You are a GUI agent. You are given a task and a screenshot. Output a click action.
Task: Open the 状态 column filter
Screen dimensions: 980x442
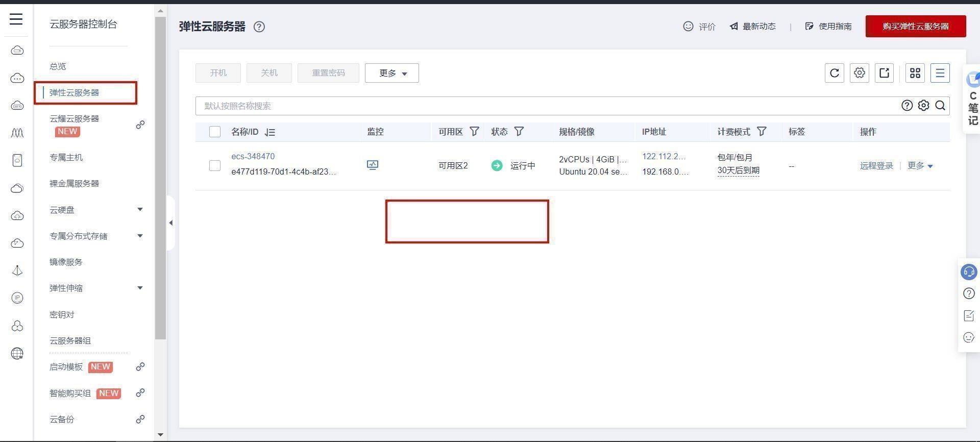pyautogui.click(x=519, y=132)
